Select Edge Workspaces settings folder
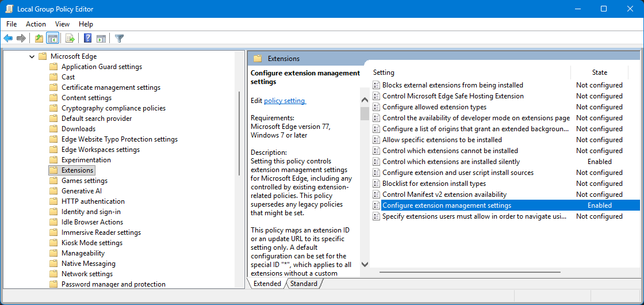Viewport: 644px width, 305px height. tap(101, 150)
